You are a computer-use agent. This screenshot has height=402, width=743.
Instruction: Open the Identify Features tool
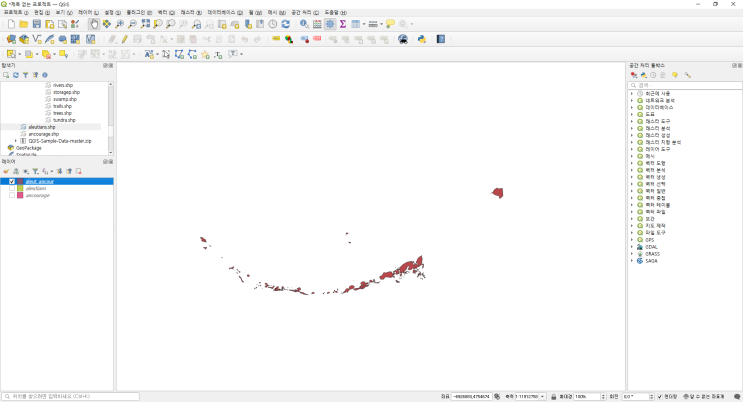[304, 23]
